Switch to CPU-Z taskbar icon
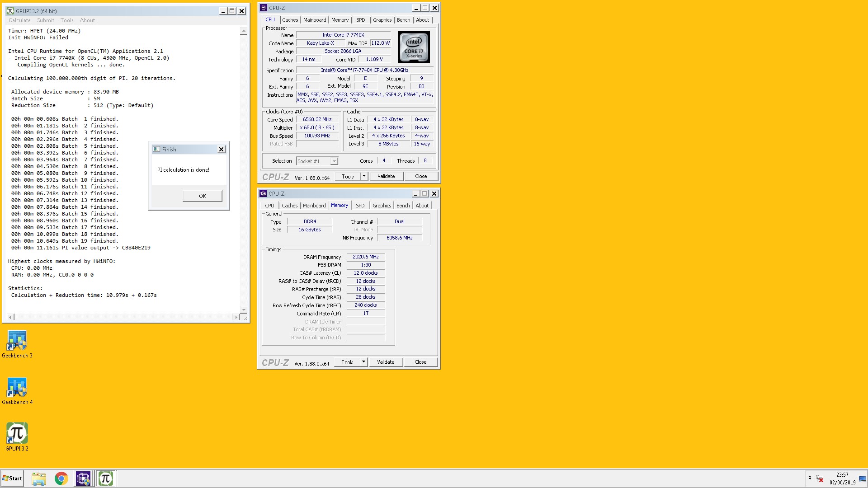 pos(83,479)
